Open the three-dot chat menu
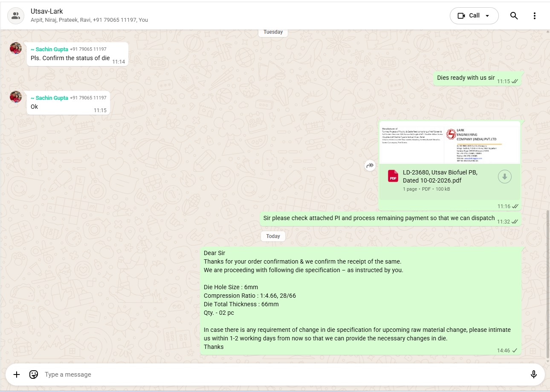The image size is (550, 392). tap(535, 16)
